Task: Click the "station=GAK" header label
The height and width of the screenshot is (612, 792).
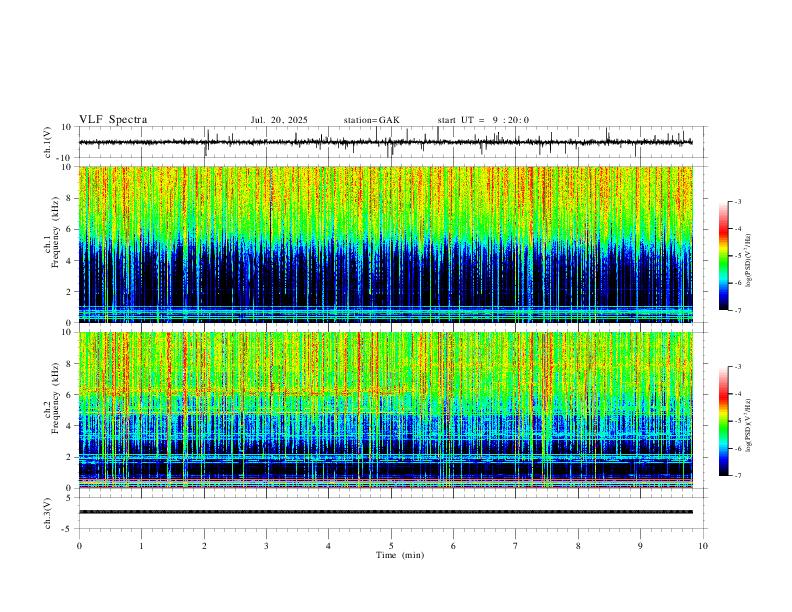Action: click(x=371, y=120)
